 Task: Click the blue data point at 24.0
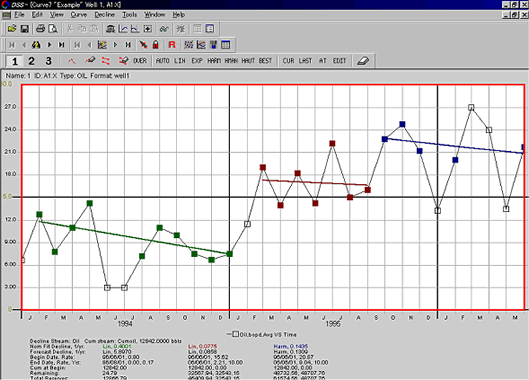coord(402,124)
